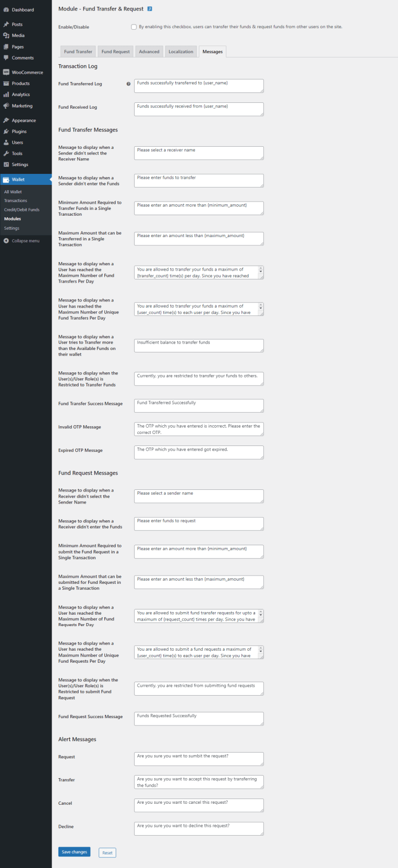Click the Marketing megaphone icon
This screenshot has height=868, width=398.
pyautogui.click(x=6, y=106)
